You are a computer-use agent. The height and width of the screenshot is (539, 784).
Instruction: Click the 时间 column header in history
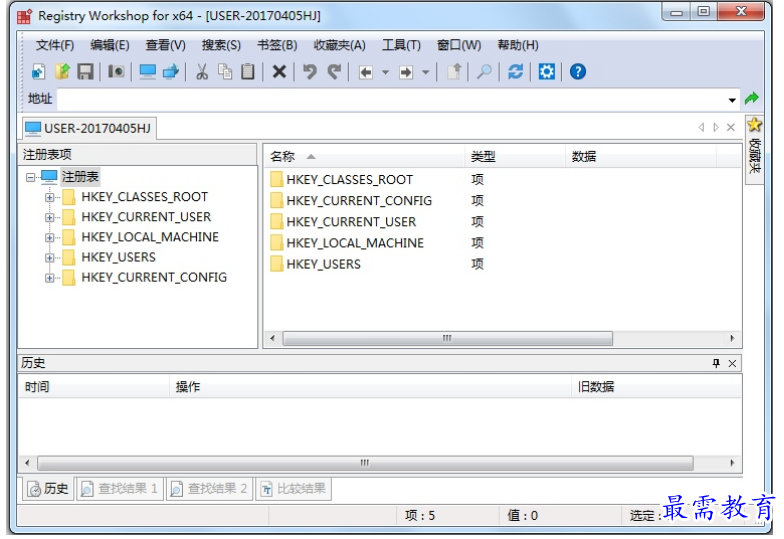click(x=94, y=386)
